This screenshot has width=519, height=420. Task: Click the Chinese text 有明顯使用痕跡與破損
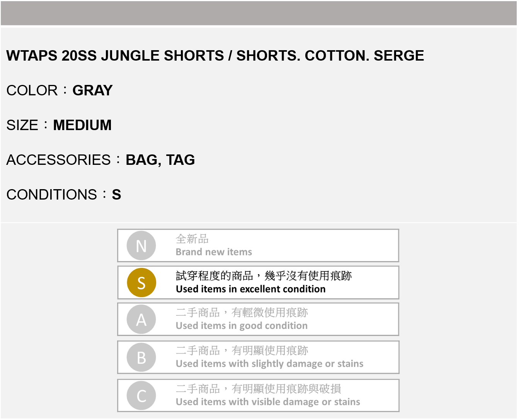286,389
